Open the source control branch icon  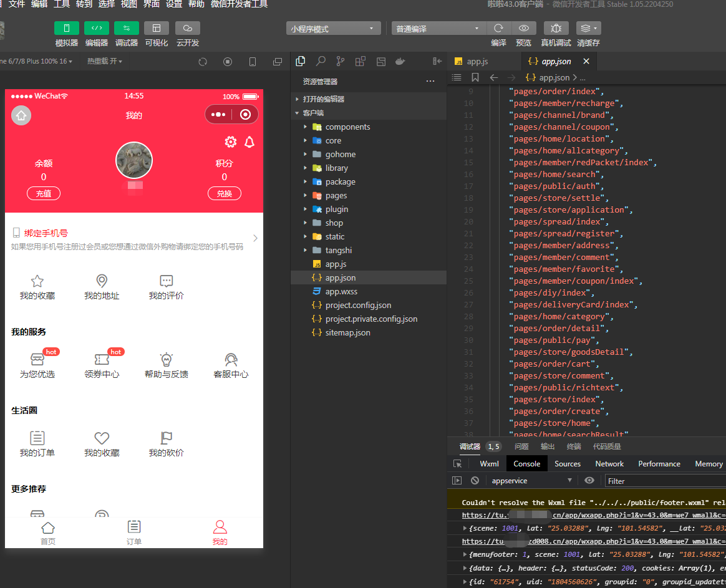pyautogui.click(x=341, y=61)
